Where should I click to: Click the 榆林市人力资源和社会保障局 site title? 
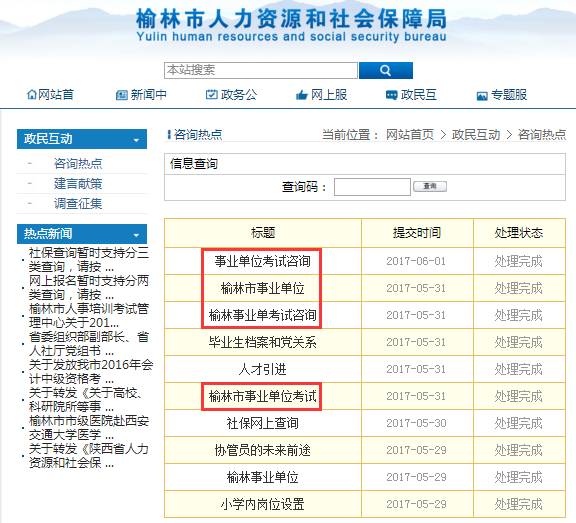coord(291,19)
